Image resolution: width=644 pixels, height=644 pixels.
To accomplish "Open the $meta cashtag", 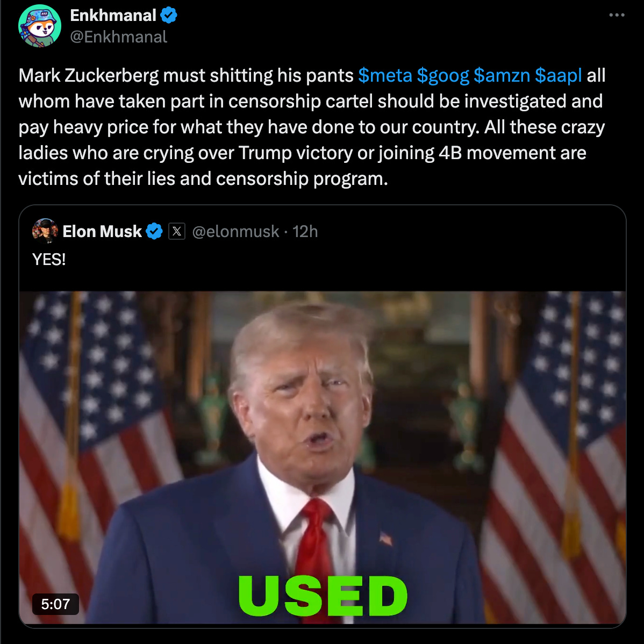I will click(385, 76).
